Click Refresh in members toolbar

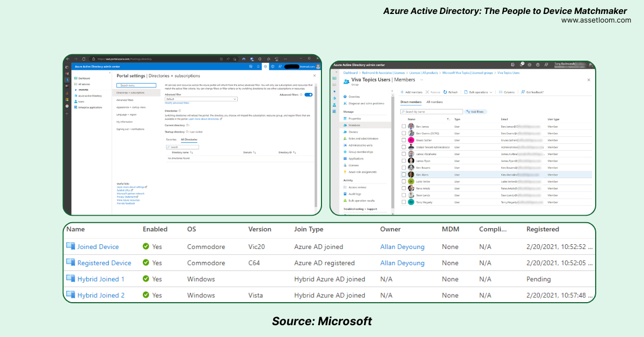(x=451, y=92)
